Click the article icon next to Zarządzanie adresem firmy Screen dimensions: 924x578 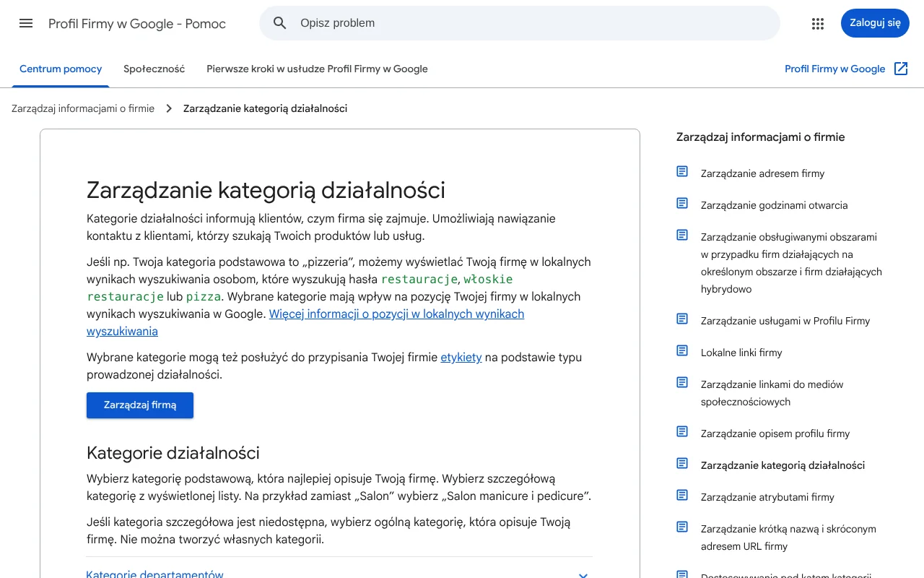point(682,172)
